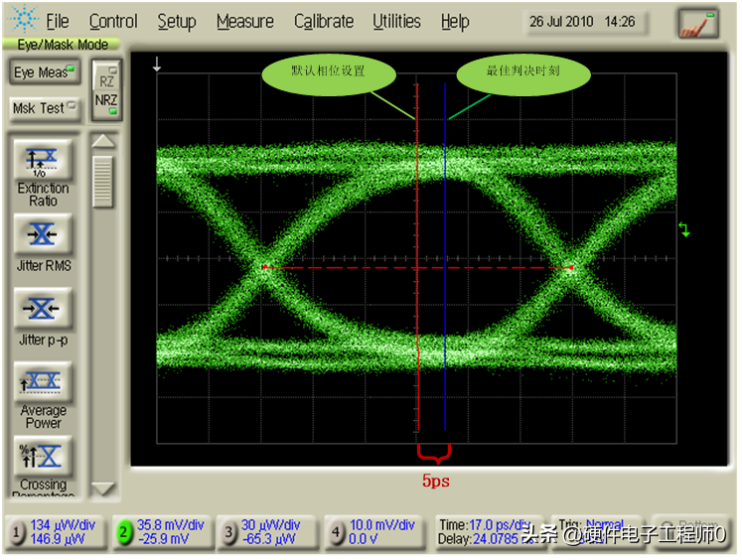Select the Msk Test tab button
This screenshot has height=560, width=742.
click(x=45, y=108)
